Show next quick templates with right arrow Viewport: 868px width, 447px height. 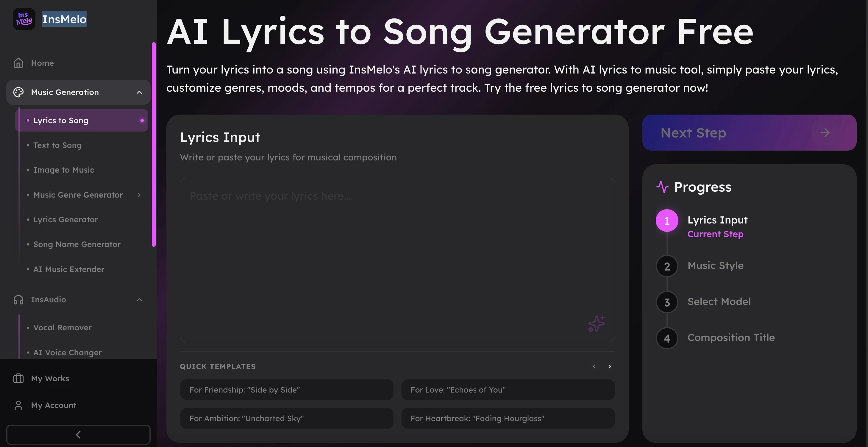[x=610, y=366]
